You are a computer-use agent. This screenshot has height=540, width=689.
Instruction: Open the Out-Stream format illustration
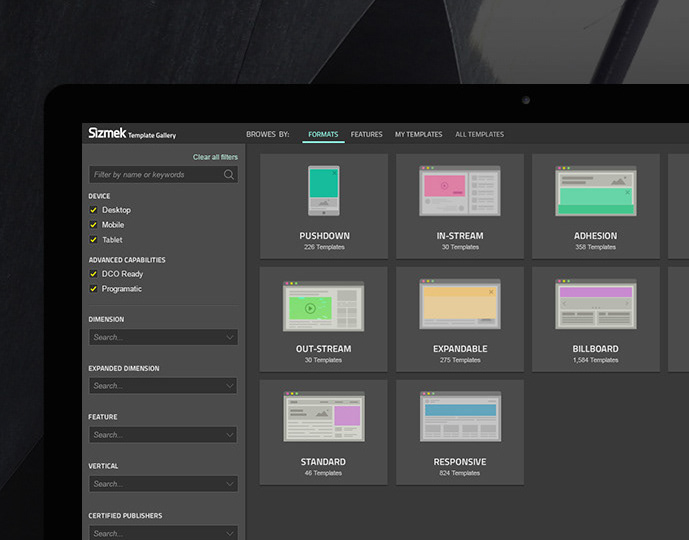pos(323,306)
